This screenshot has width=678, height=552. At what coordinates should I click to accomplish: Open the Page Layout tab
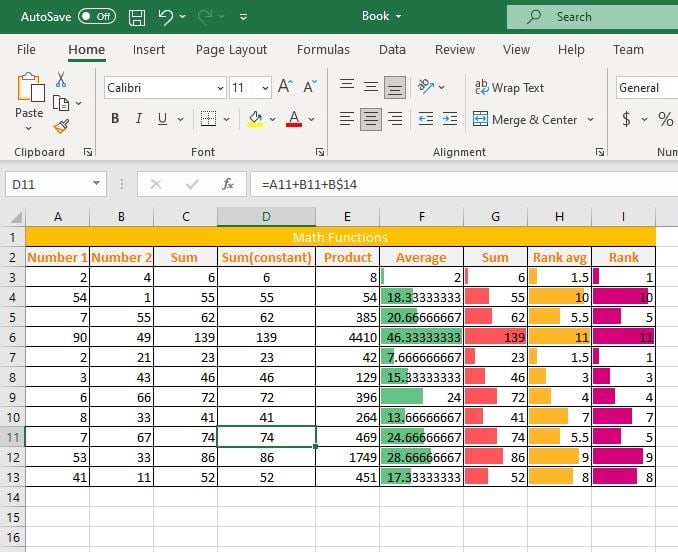(231, 50)
